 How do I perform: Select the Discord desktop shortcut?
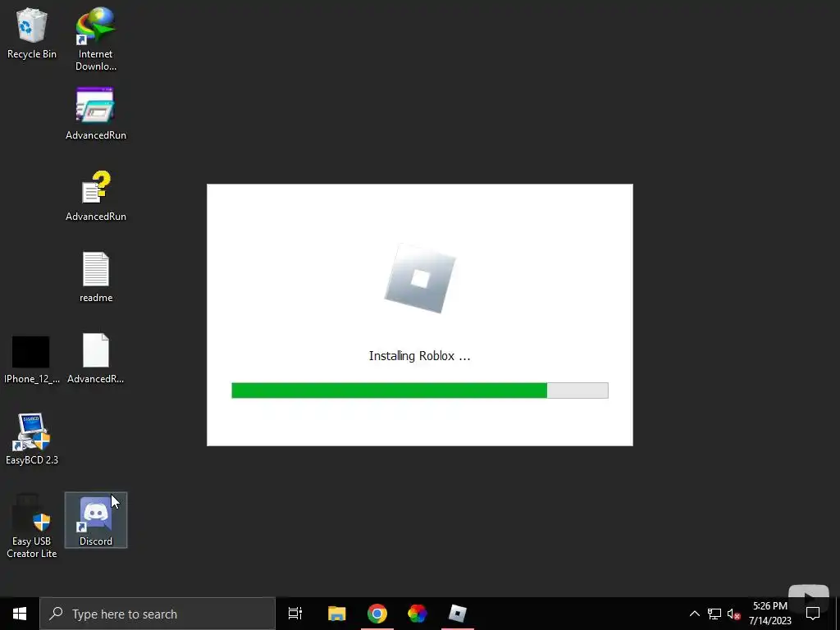[x=96, y=520]
